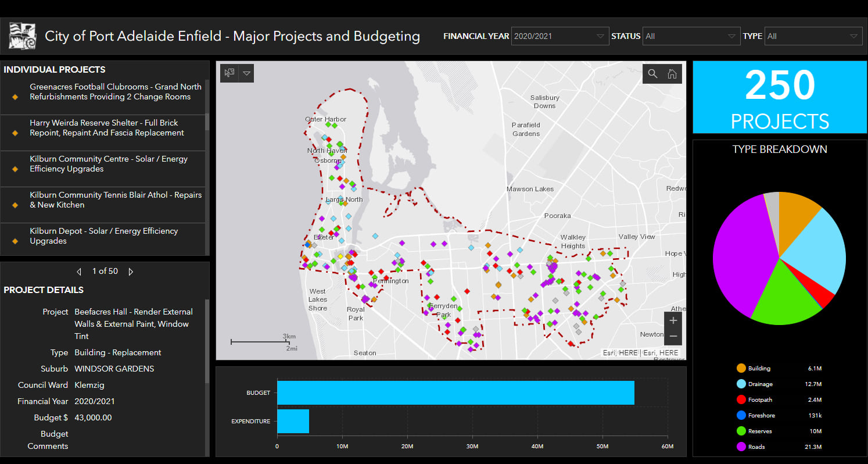Open the Status filter dropdown
868x464 pixels.
point(691,36)
